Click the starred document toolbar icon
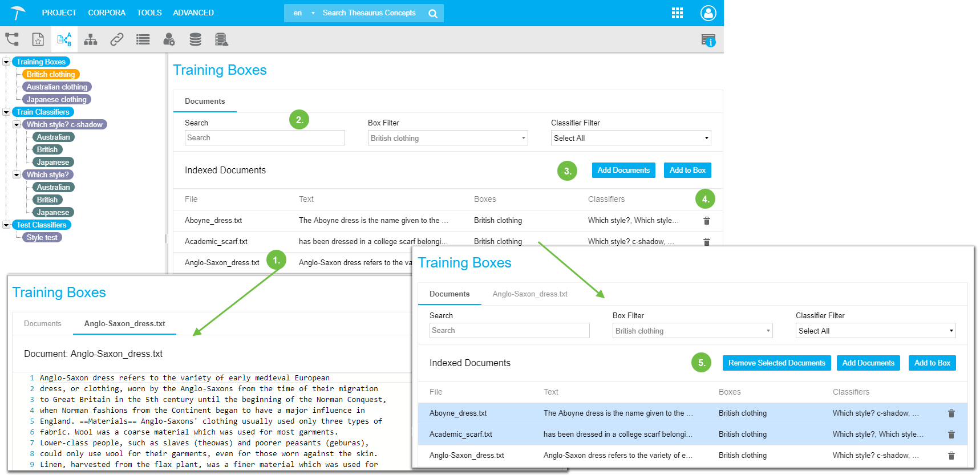 point(38,39)
